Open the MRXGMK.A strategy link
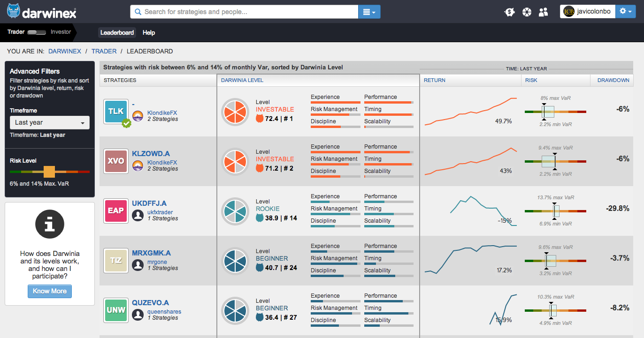 click(151, 253)
